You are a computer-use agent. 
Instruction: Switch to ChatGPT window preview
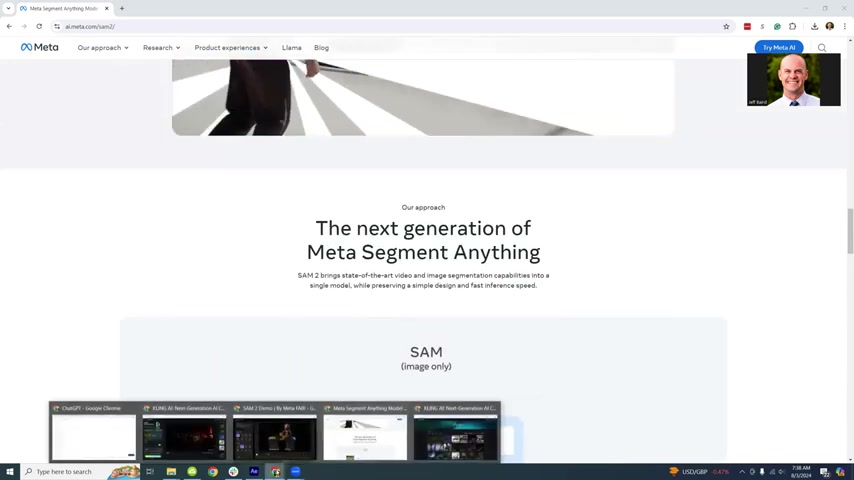click(x=94, y=433)
